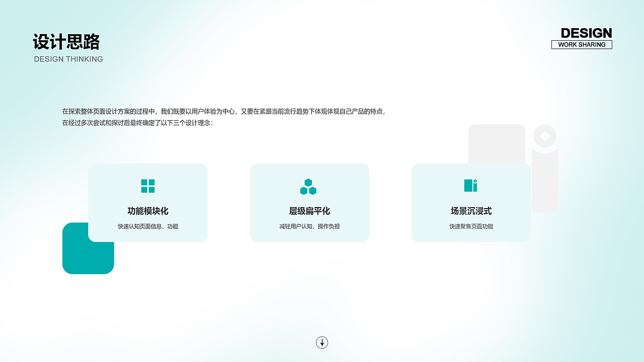The image size is (644, 362).
Task: Click the hexagon cubes icon on 层级扁平化 card
Action: point(309,186)
